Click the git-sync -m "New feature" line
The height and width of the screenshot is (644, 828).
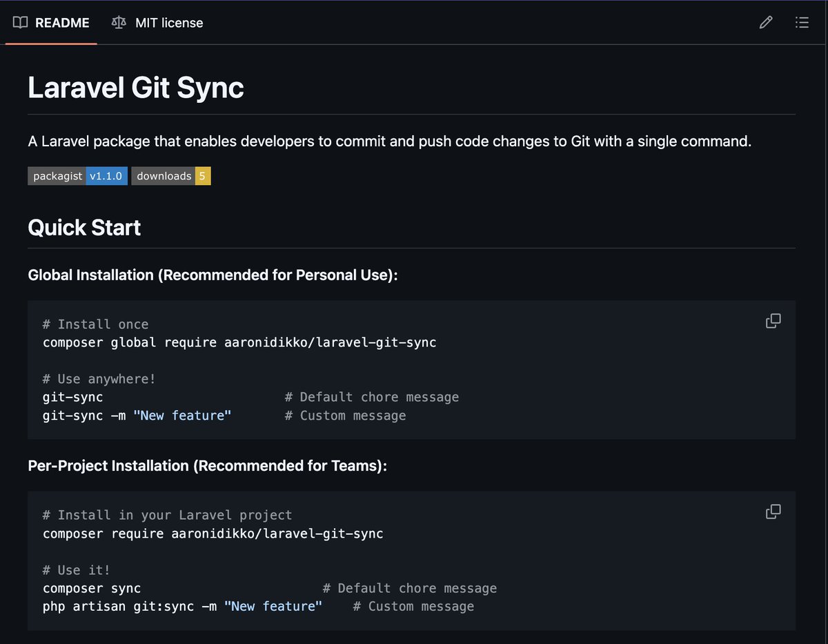[137, 416]
